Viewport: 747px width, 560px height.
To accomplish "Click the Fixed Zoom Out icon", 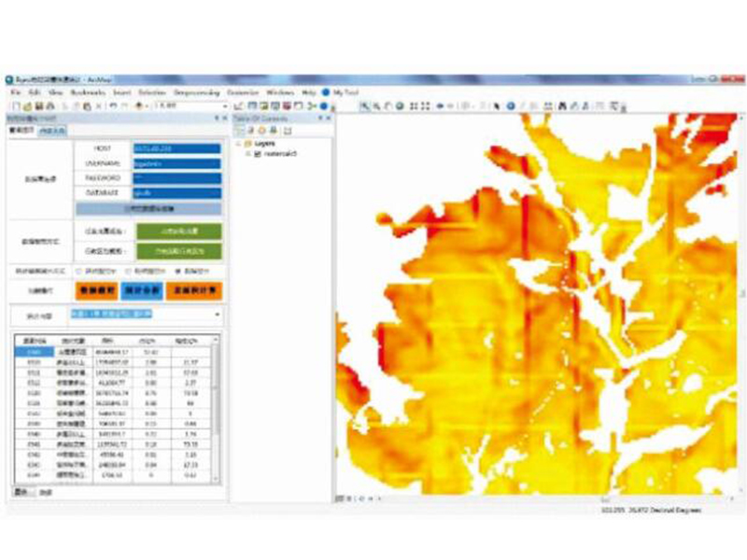I will [x=426, y=105].
